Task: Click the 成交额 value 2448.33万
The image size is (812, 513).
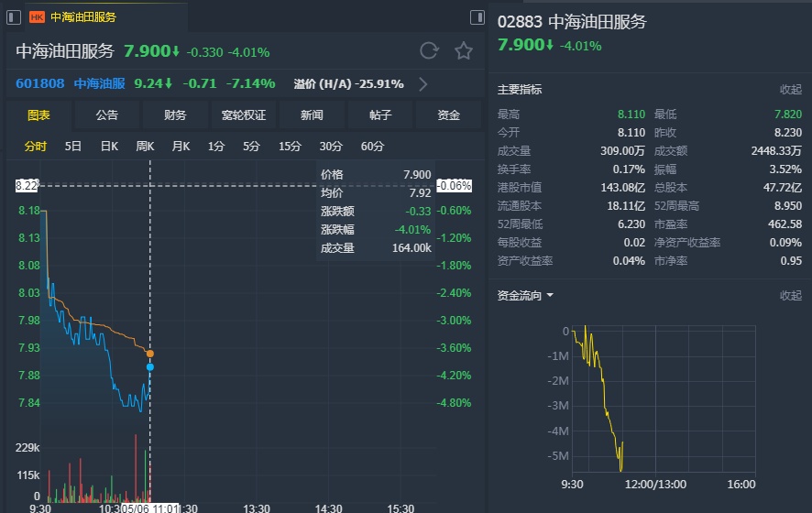Action: point(776,150)
